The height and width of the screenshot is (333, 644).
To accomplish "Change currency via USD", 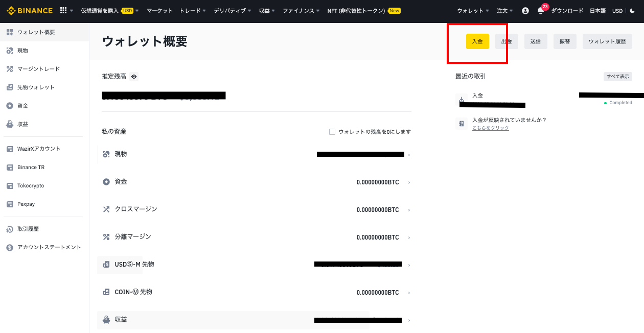I will coord(617,11).
